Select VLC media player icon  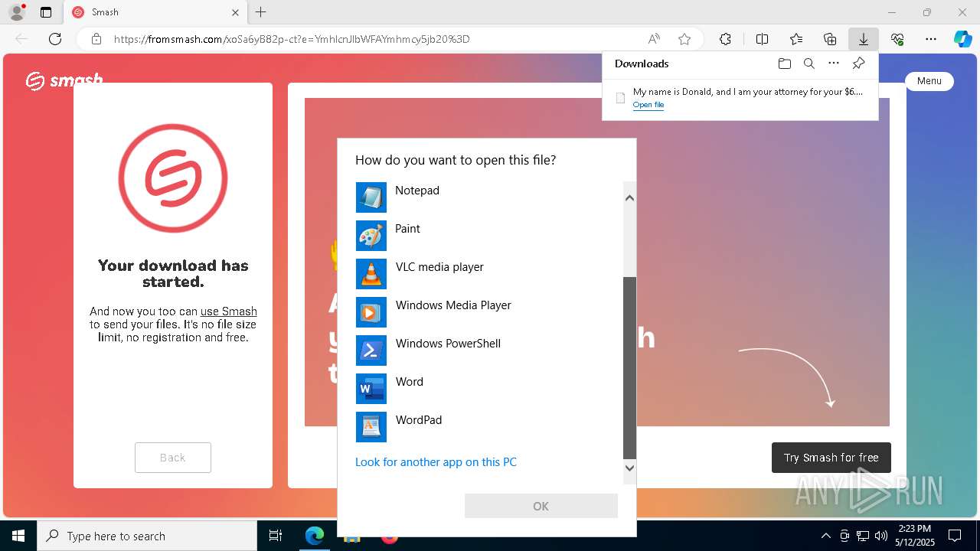pyautogui.click(x=371, y=274)
